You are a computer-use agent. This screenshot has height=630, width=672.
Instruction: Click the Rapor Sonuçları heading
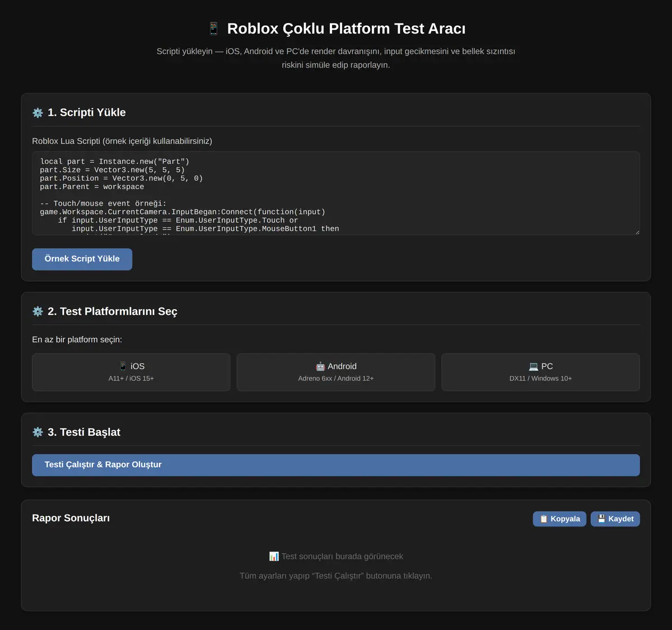71,518
